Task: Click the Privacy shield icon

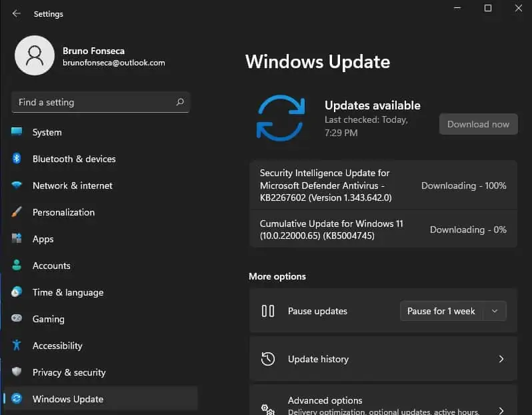Action: pyautogui.click(x=17, y=372)
